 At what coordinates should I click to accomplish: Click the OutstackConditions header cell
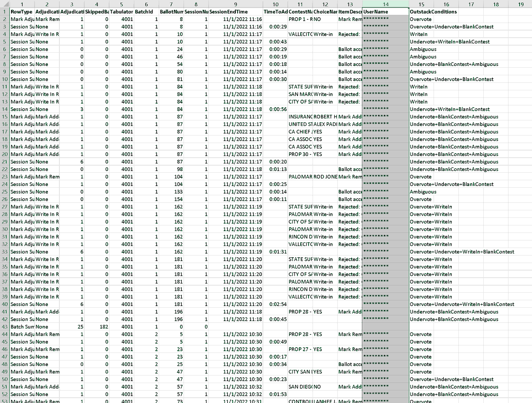[x=433, y=12]
